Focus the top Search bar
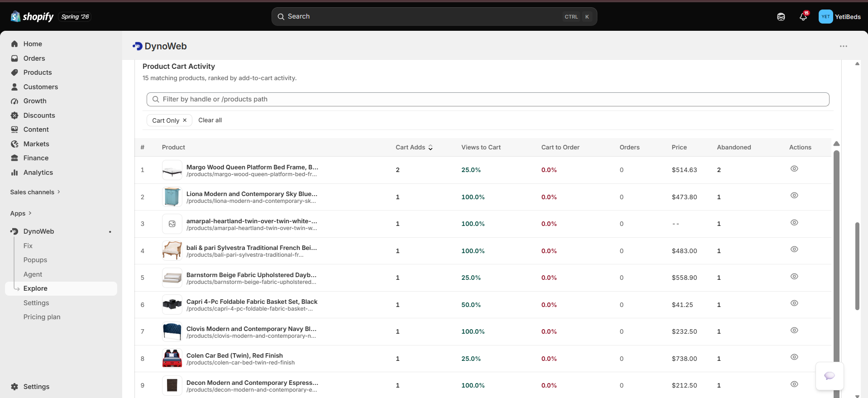868x398 pixels. [x=434, y=17]
